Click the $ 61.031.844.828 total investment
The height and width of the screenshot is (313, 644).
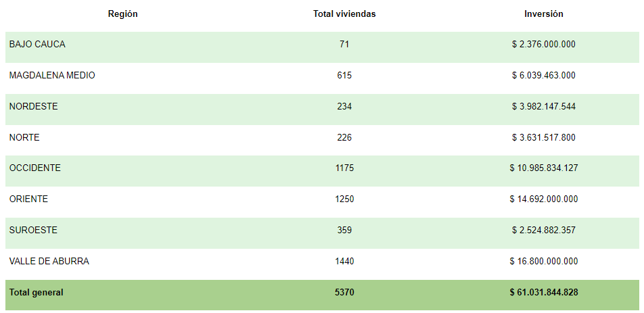[x=544, y=293]
